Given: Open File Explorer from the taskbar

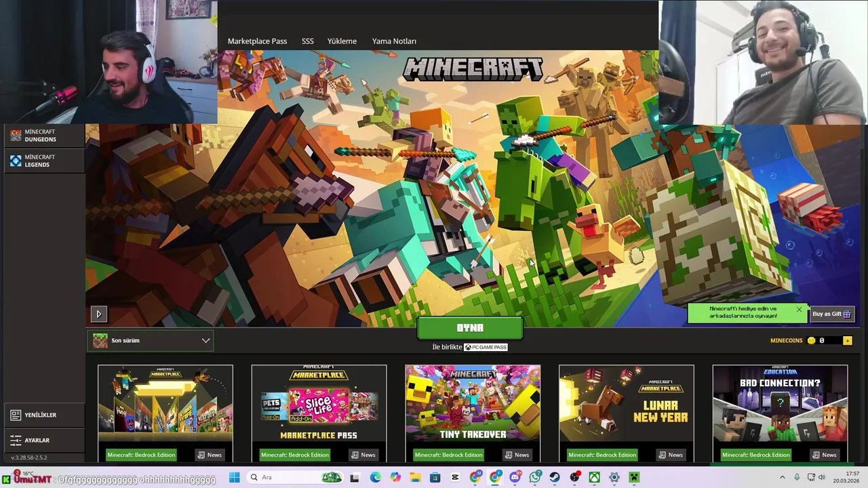Looking at the screenshot, I should [415, 478].
